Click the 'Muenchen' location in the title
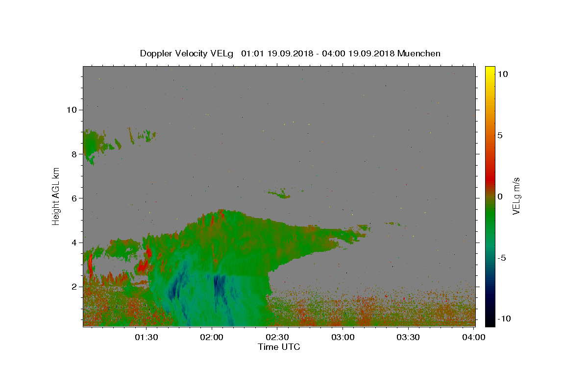Screen dimensions: 588x392 (x=419, y=53)
